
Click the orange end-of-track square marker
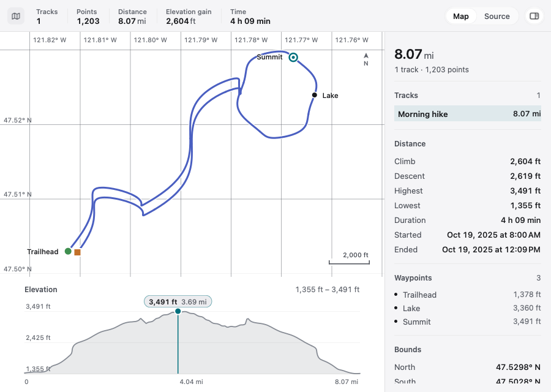coord(77,252)
